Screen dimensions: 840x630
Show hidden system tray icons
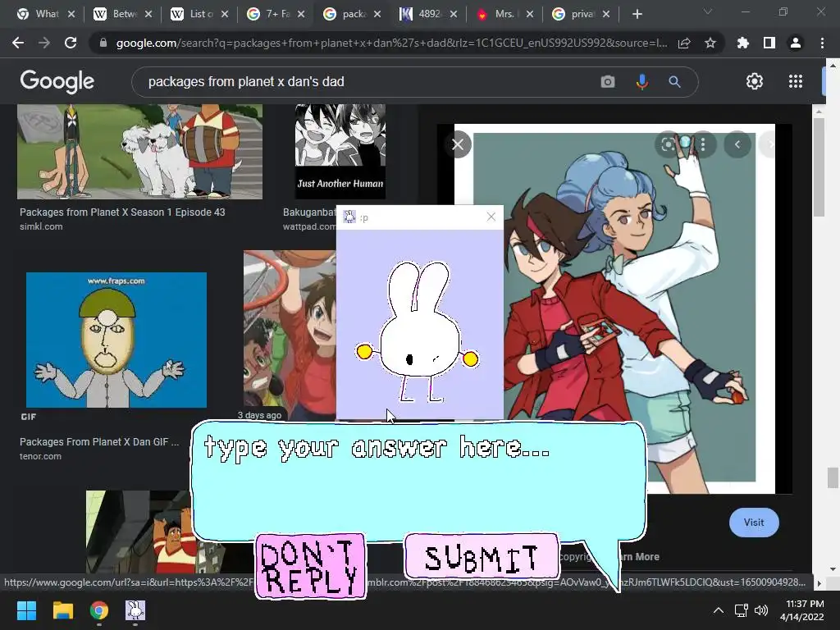click(x=719, y=610)
